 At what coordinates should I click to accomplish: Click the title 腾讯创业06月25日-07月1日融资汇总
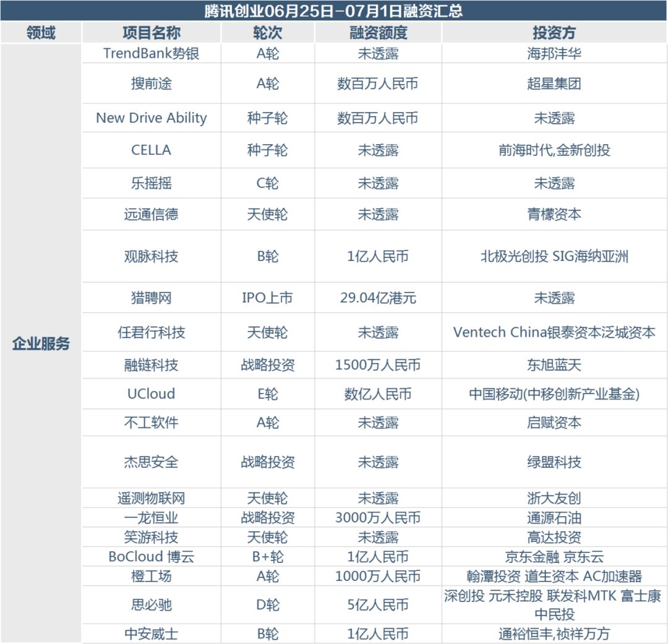tap(333, 11)
